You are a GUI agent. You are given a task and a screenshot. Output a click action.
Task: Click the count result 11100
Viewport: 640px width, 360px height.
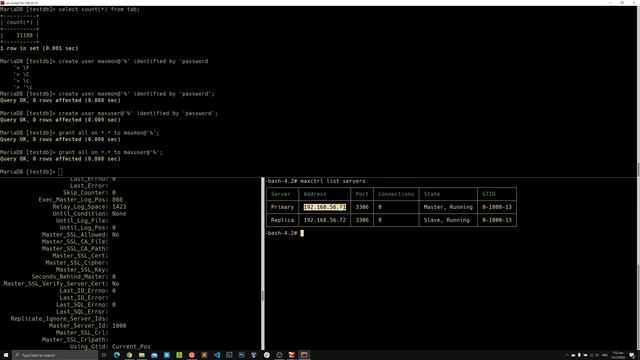click(x=24, y=35)
